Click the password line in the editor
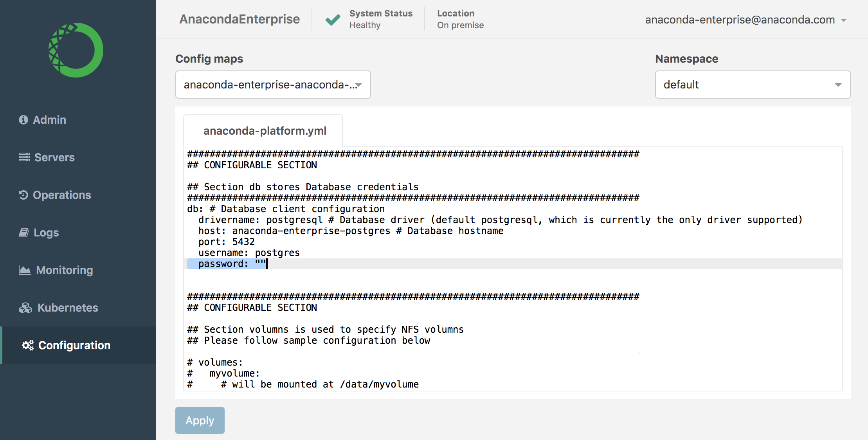Screen dimensions: 868x440 pyautogui.click(x=232, y=264)
